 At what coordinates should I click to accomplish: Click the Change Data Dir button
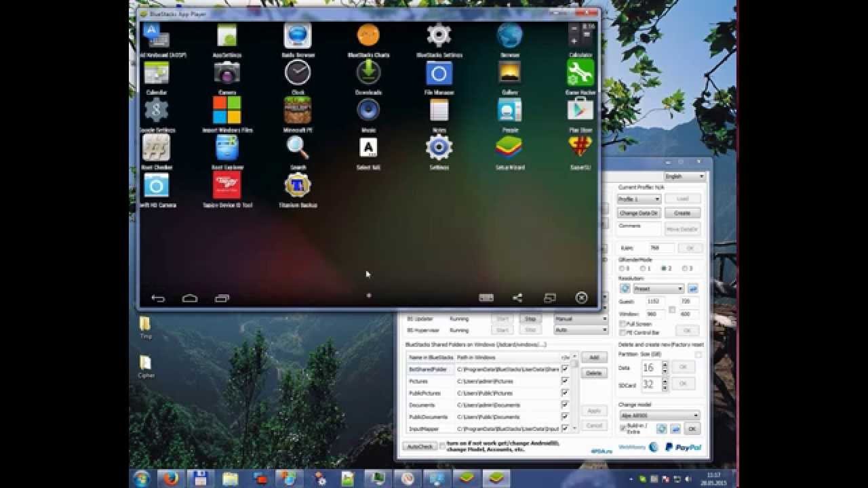(x=639, y=213)
